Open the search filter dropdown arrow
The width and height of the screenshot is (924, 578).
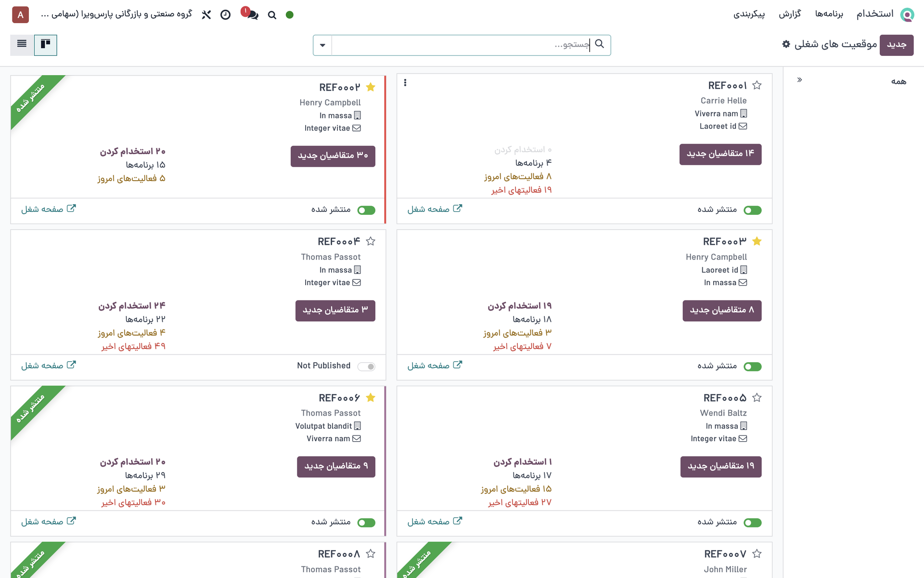[322, 45]
